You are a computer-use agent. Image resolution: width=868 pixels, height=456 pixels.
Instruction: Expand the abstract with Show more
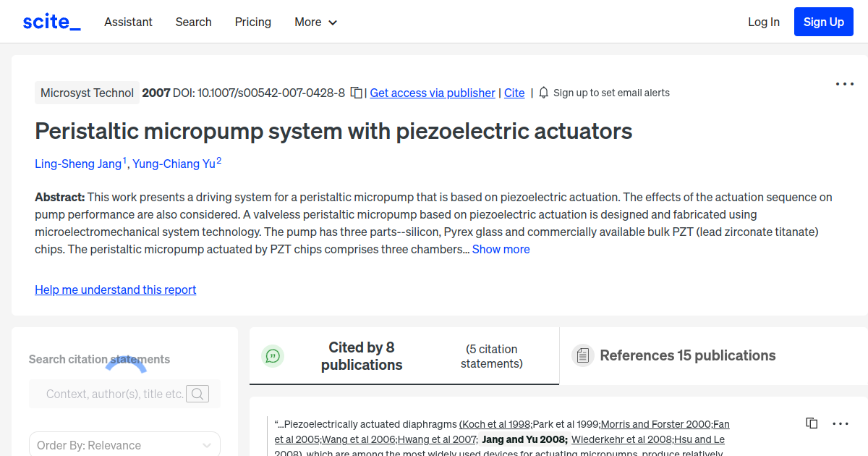tap(501, 249)
